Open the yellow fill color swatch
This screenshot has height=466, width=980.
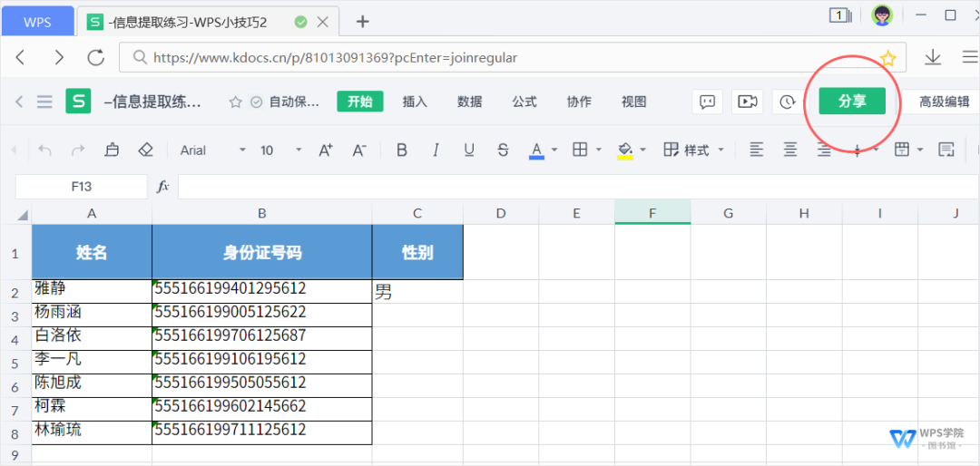point(625,150)
